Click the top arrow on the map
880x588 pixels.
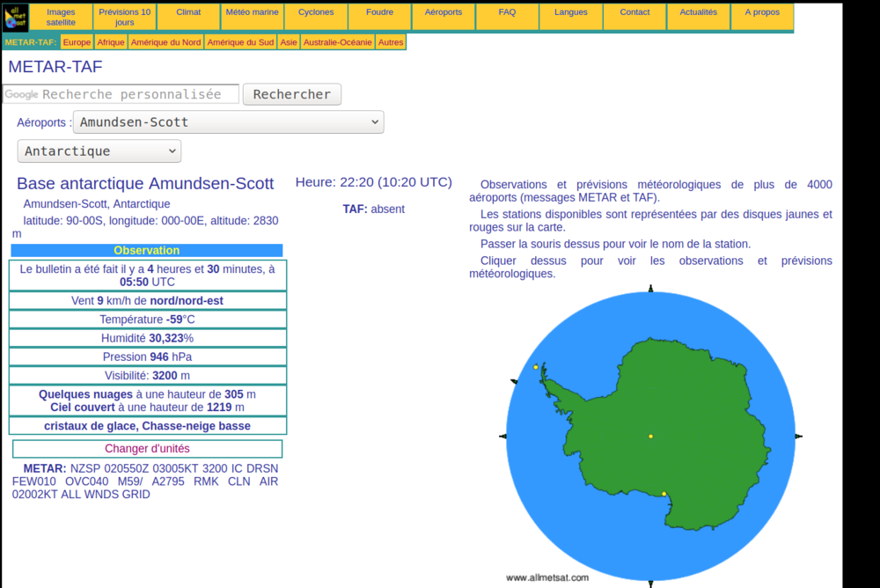pos(650,289)
